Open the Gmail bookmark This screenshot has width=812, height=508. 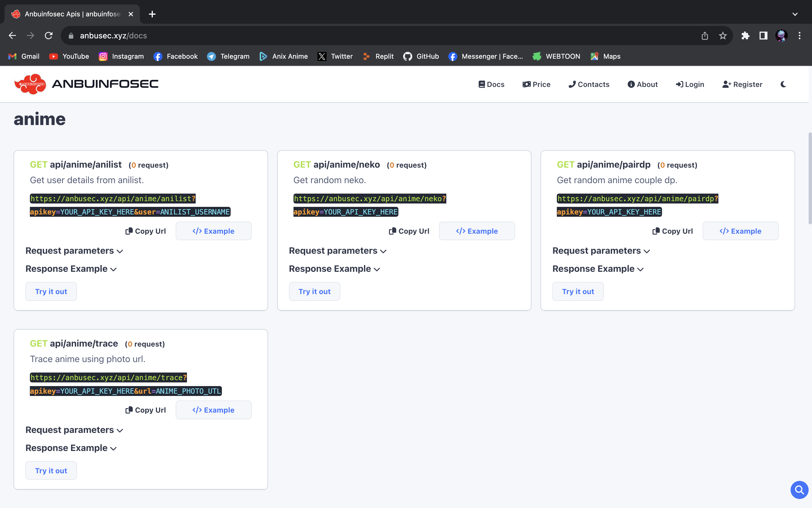[x=23, y=56]
